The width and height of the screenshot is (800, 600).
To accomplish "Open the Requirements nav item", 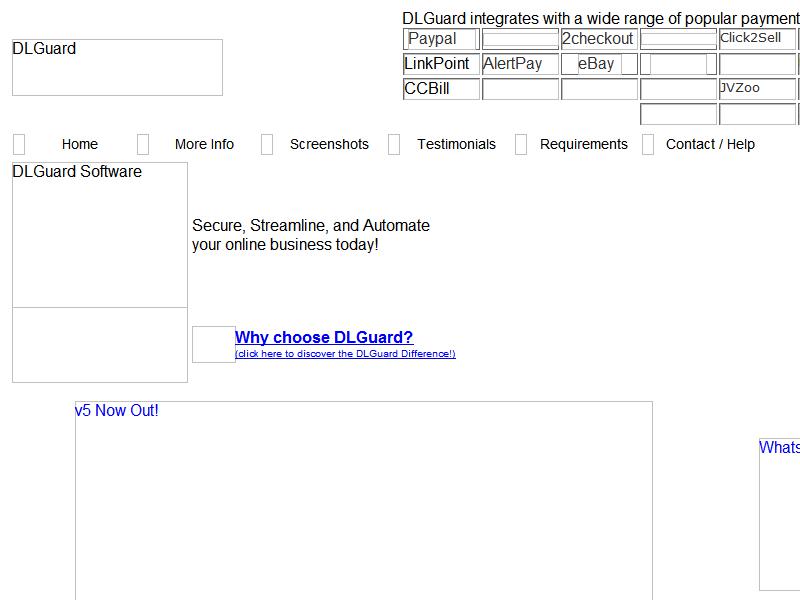I will (x=584, y=144).
